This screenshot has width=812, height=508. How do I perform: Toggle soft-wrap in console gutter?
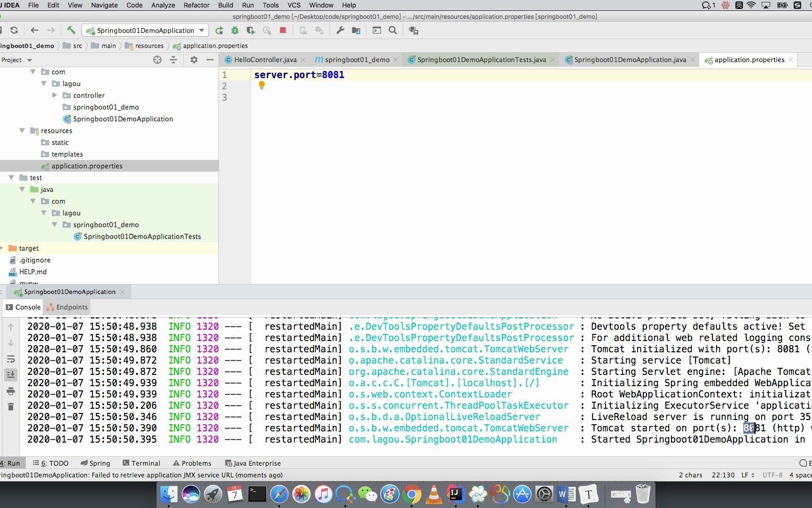pos(11,359)
